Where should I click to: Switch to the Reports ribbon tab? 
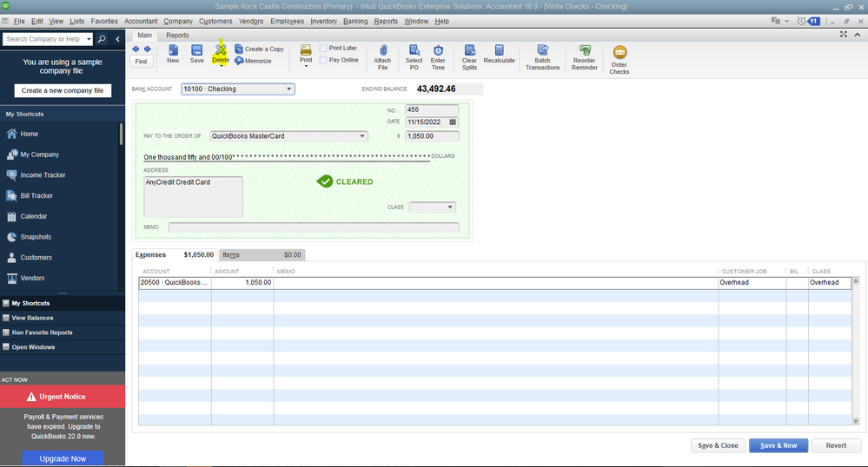(x=177, y=35)
